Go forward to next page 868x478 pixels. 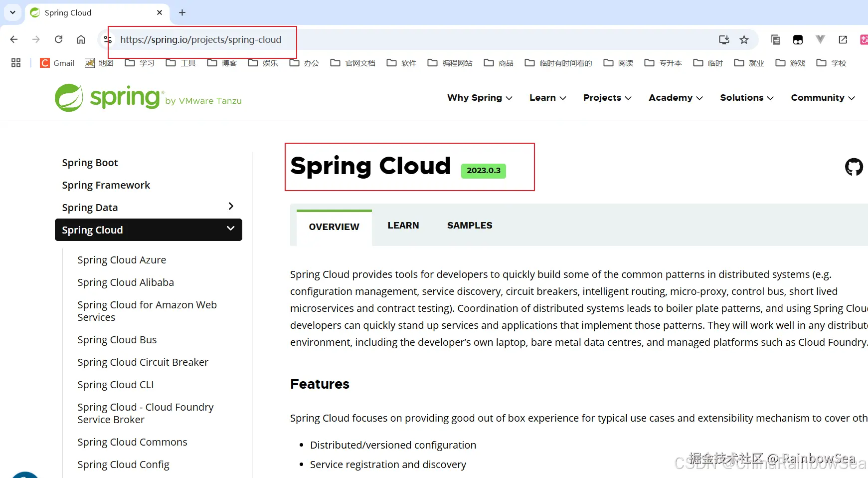[36, 39]
